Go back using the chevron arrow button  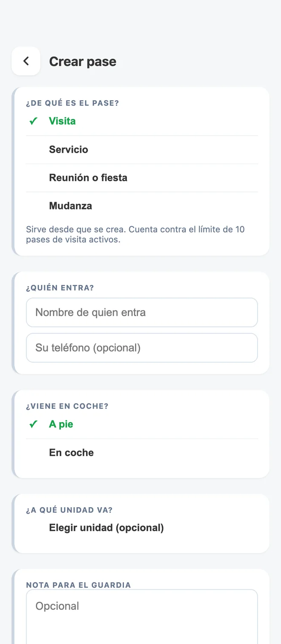(26, 61)
